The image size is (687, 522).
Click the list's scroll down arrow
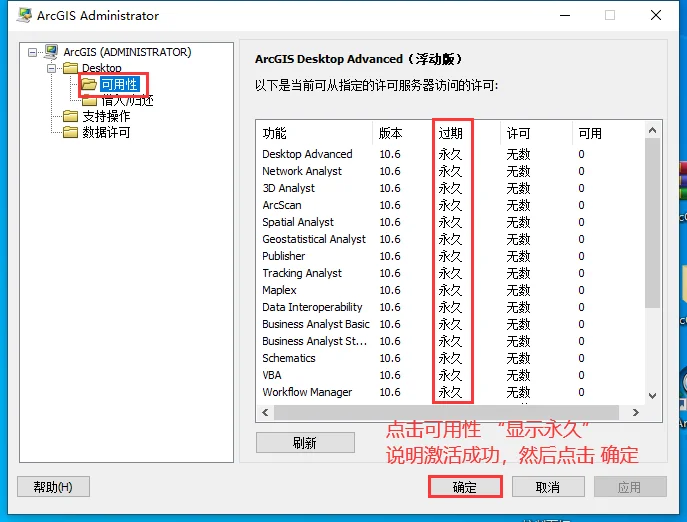[x=652, y=396]
